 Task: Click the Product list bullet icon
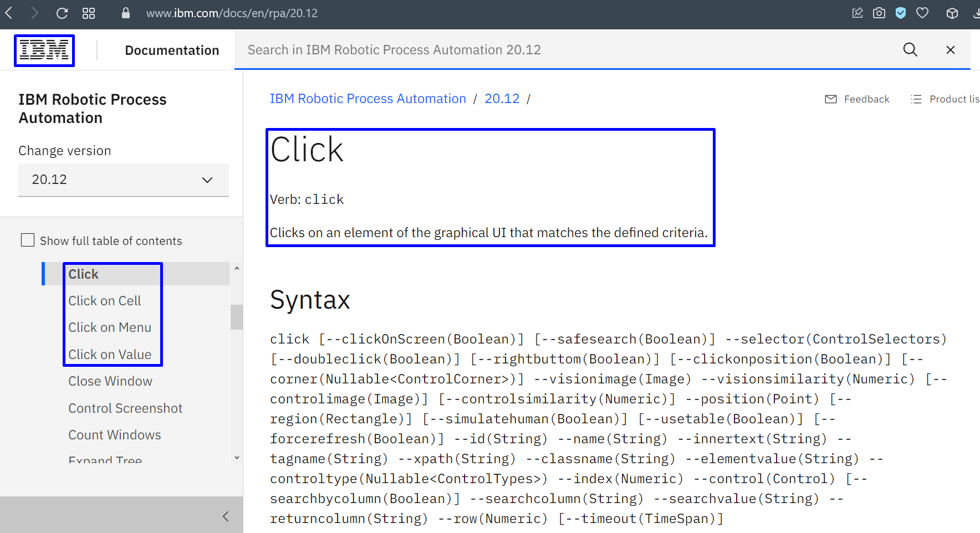916,99
